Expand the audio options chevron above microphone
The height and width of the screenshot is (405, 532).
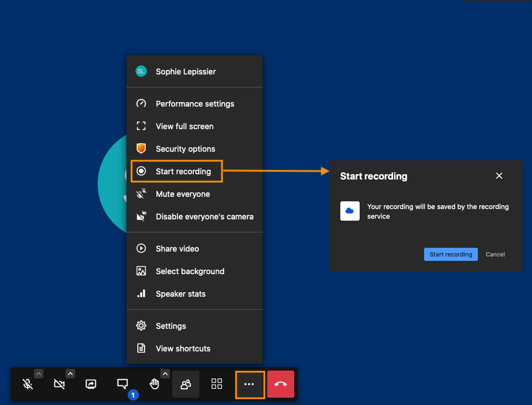pos(38,373)
